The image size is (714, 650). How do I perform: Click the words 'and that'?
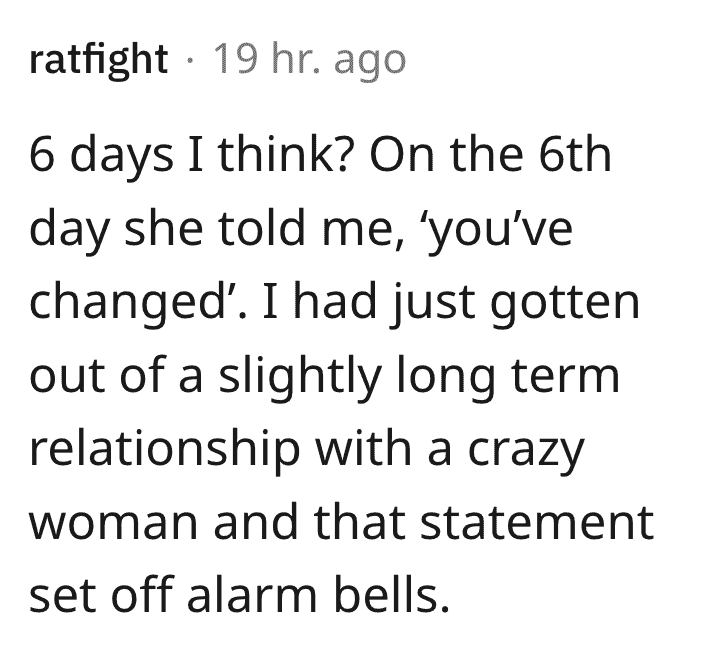click(309, 520)
